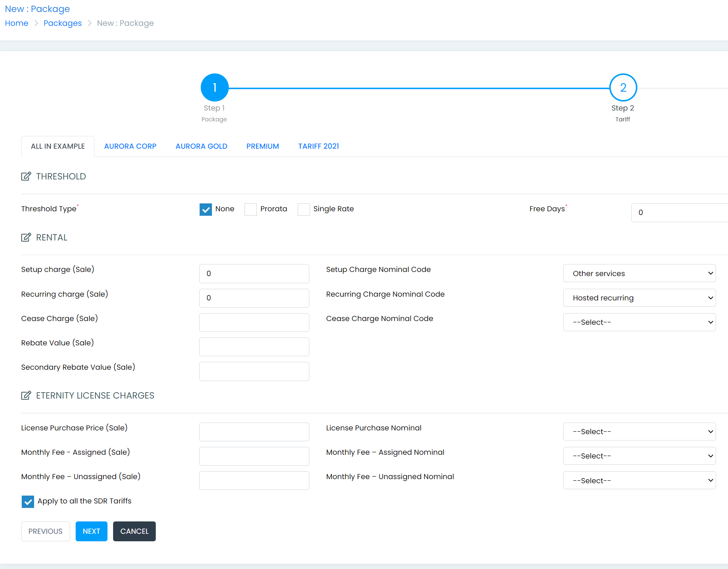Click the Rebate Value (Sale) field
728x569 pixels.
(254, 346)
